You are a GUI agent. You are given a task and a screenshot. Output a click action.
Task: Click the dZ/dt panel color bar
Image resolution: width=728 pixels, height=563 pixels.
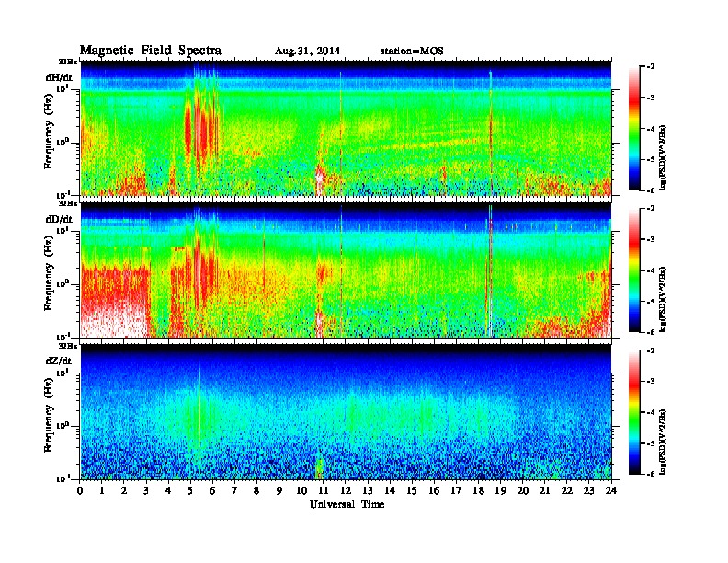[633, 412]
